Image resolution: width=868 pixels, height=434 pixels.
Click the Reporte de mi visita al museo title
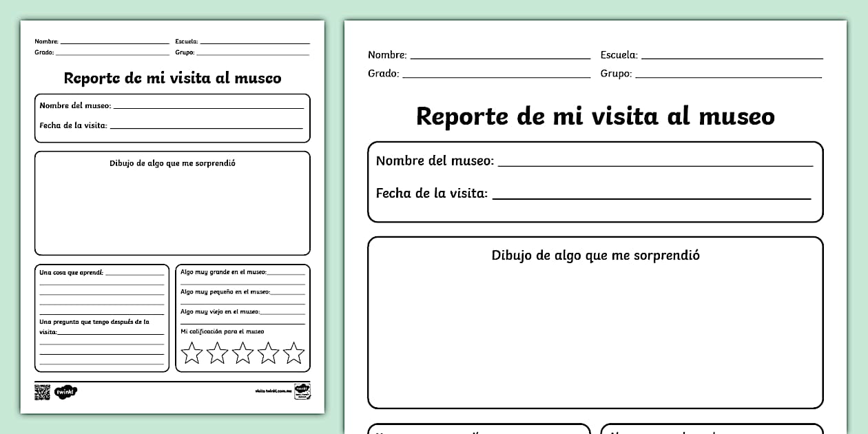tap(595, 116)
